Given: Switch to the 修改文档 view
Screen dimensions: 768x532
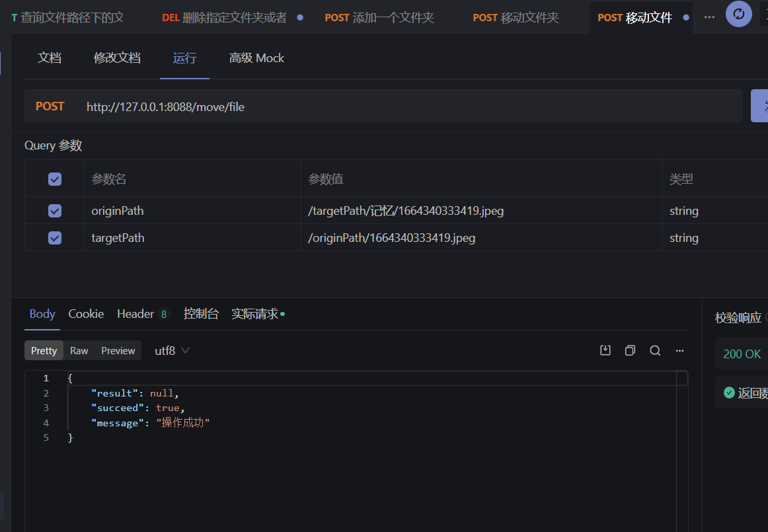Looking at the screenshot, I should click(117, 58).
